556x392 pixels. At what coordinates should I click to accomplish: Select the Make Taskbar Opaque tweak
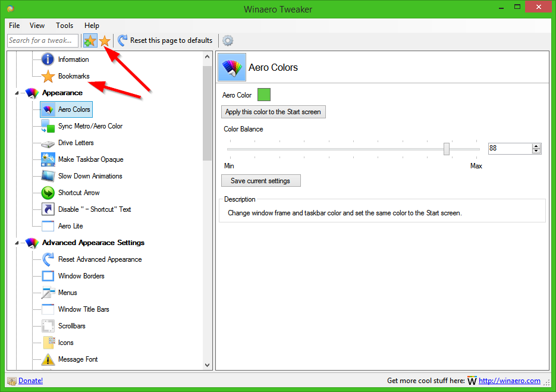(x=91, y=159)
